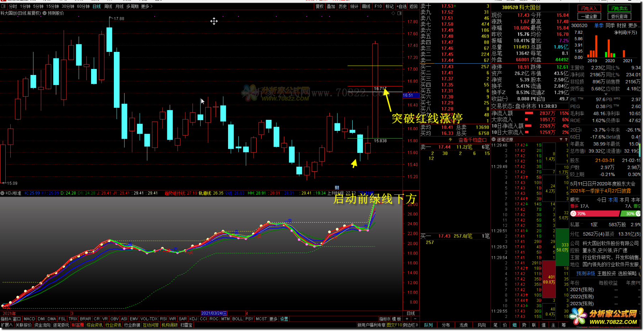644x331 pixels.
Task: Toggle 复权 adjustment in top toolbar
Action: tap(320, 6)
